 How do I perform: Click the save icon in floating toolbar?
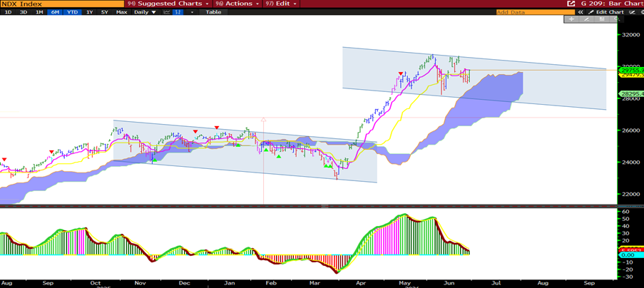[602, 19]
